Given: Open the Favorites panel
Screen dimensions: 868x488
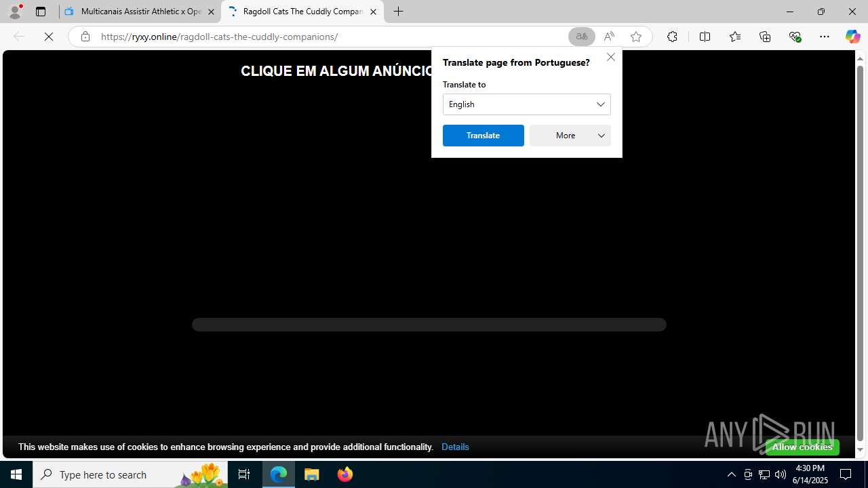Looking at the screenshot, I should click(x=735, y=37).
